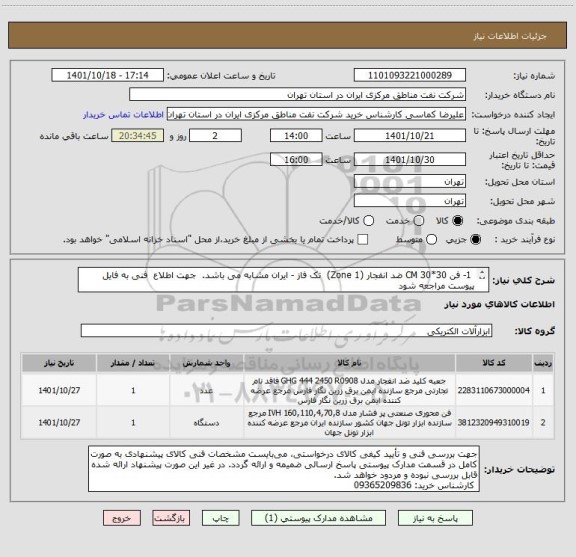This screenshot has height=557, width=576.
Task: Click the واحد شمارش column header
Action: [x=206, y=363]
